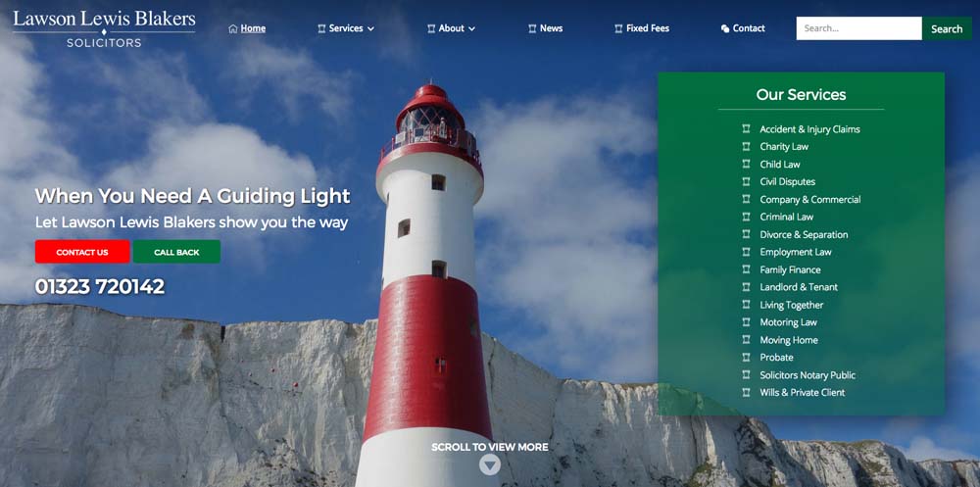Screen dimensions: 980x487
Task: Click icon next to Accident & Injury Claims
Action: (746, 128)
